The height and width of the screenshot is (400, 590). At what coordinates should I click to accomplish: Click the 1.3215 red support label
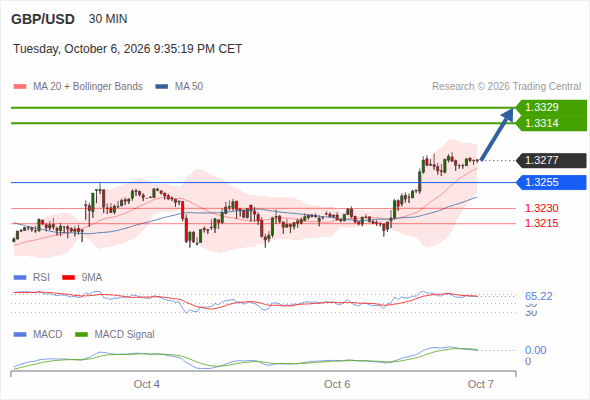(x=541, y=223)
